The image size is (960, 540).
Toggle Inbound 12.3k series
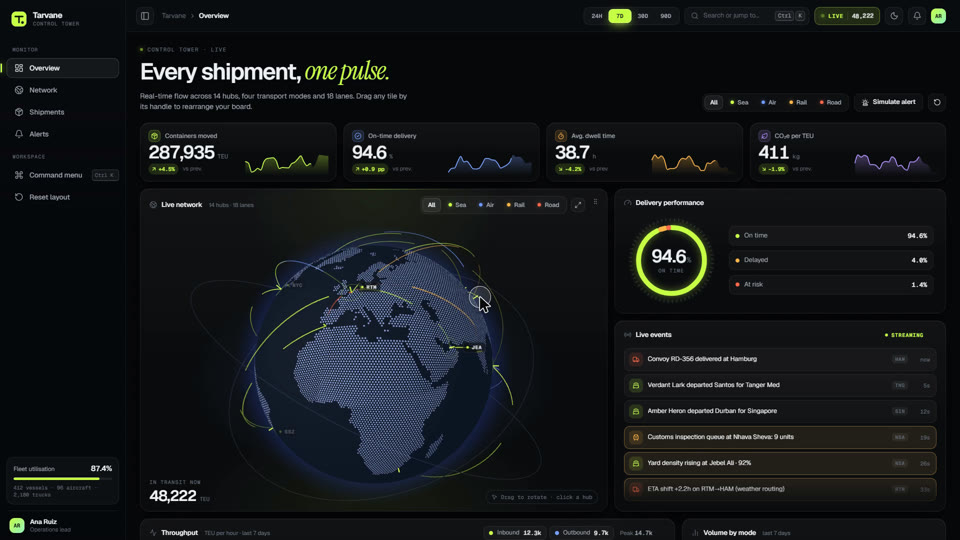515,533
